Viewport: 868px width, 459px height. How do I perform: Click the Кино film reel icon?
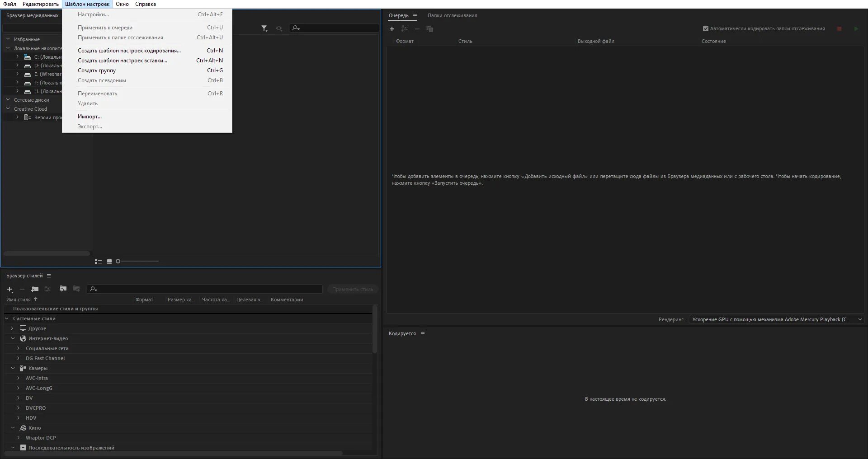[x=23, y=428]
